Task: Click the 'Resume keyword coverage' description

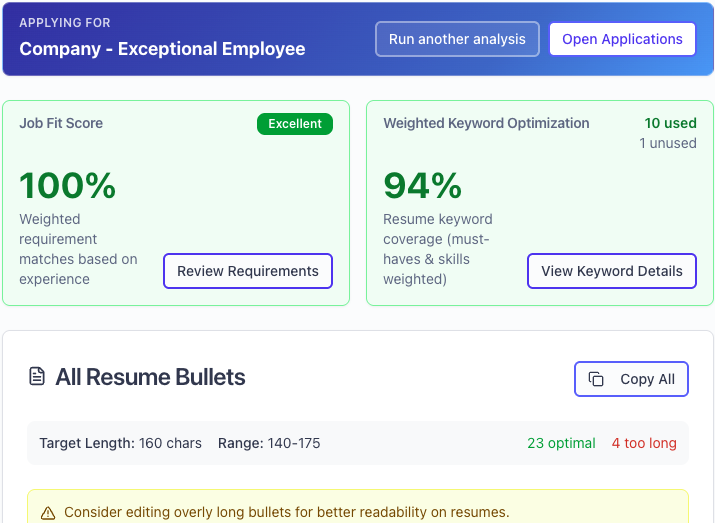Action: pos(438,249)
